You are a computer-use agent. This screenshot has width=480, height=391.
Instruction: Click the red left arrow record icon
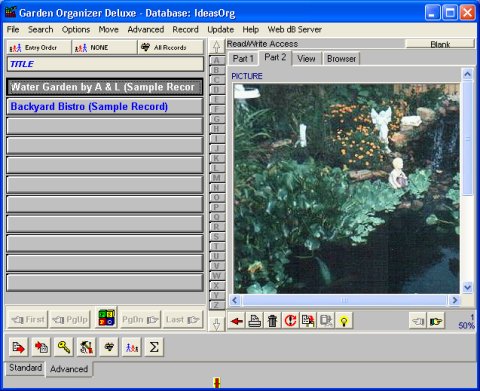237,321
